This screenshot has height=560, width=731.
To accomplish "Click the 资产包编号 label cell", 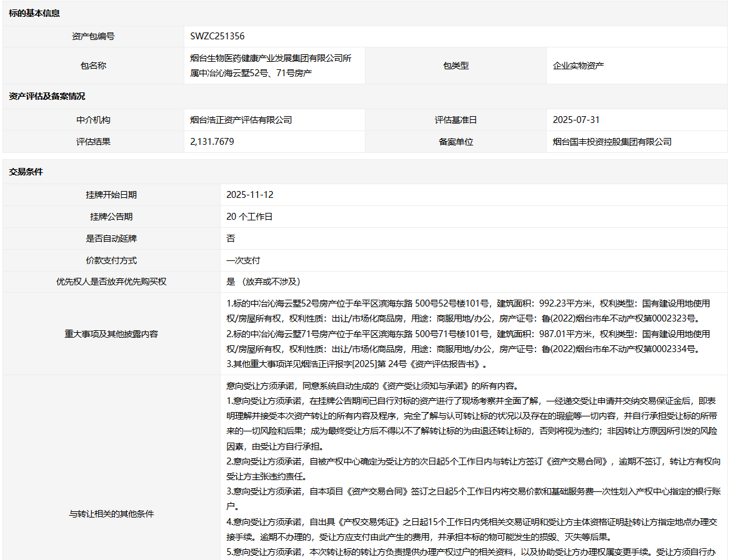I will point(93,36).
